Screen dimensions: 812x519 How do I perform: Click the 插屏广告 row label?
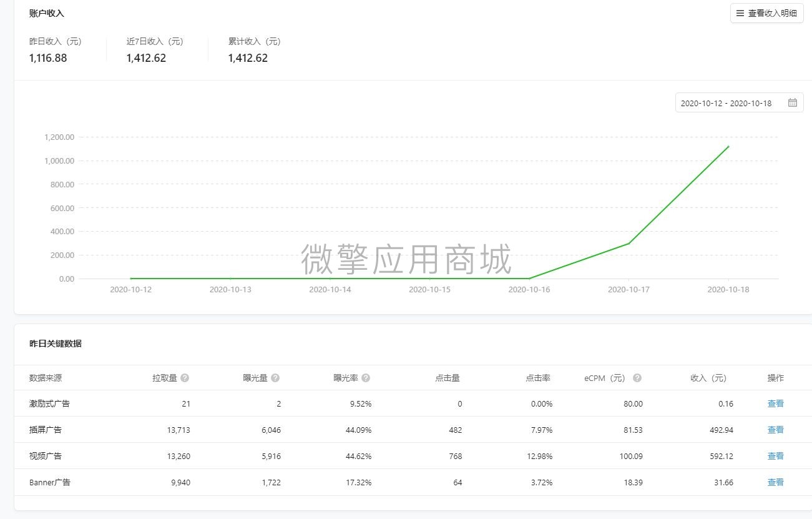coord(46,430)
